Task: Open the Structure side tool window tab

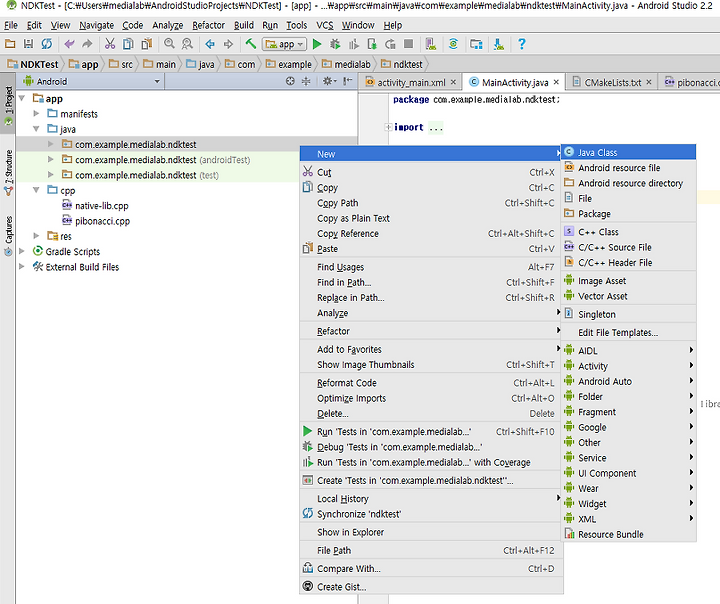Action: [8, 173]
